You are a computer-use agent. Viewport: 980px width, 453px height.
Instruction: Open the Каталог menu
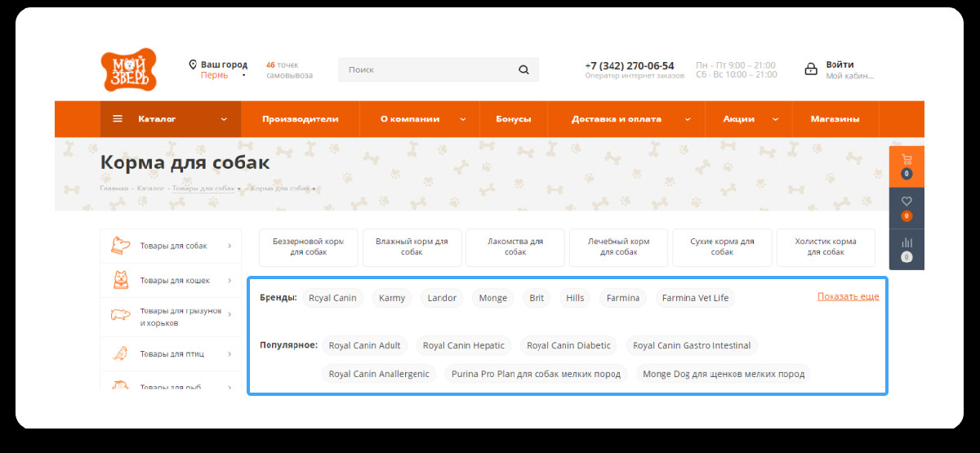pos(171,119)
